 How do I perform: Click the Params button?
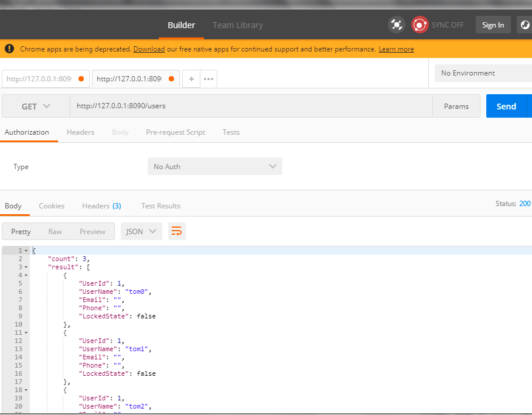click(456, 106)
